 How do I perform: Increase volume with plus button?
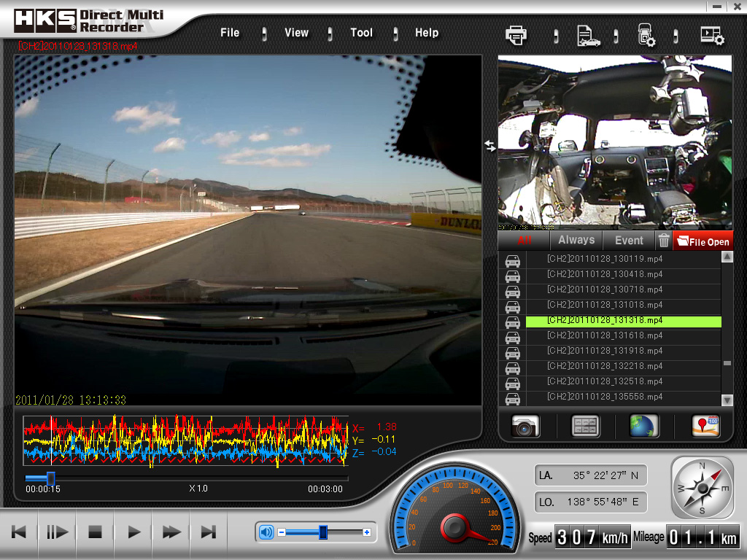[x=366, y=532]
